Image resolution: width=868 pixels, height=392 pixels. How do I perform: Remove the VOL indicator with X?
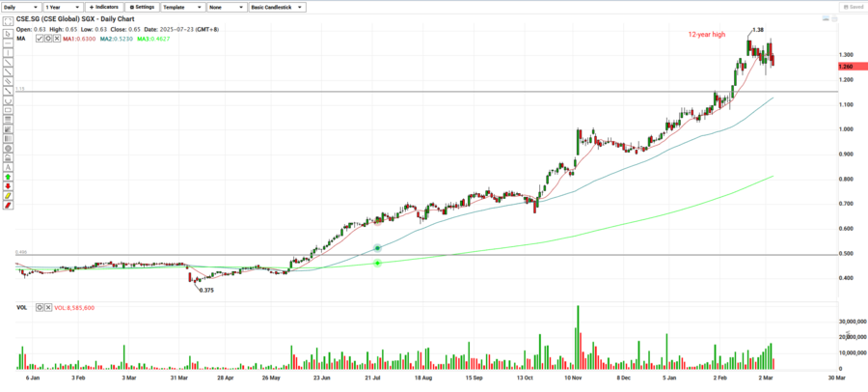(49, 308)
